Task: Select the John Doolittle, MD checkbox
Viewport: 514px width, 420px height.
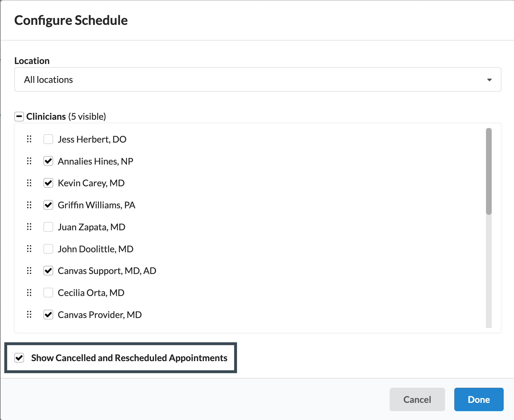Action: (48, 249)
